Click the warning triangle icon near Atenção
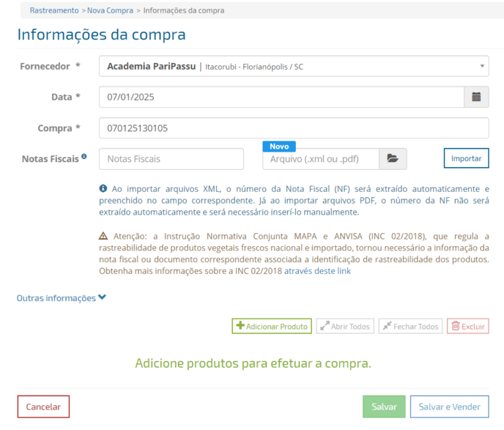This screenshot has width=504, height=430. coord(103,236)
